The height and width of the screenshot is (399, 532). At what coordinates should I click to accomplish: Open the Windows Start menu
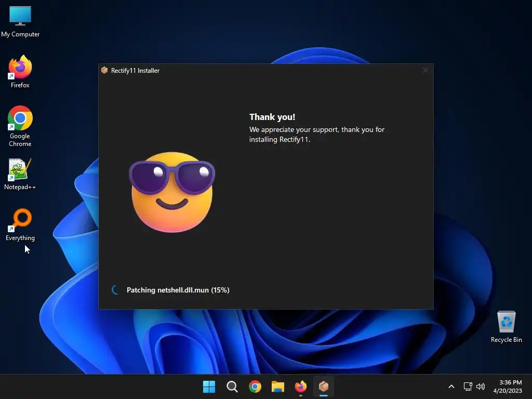[209, 387]
